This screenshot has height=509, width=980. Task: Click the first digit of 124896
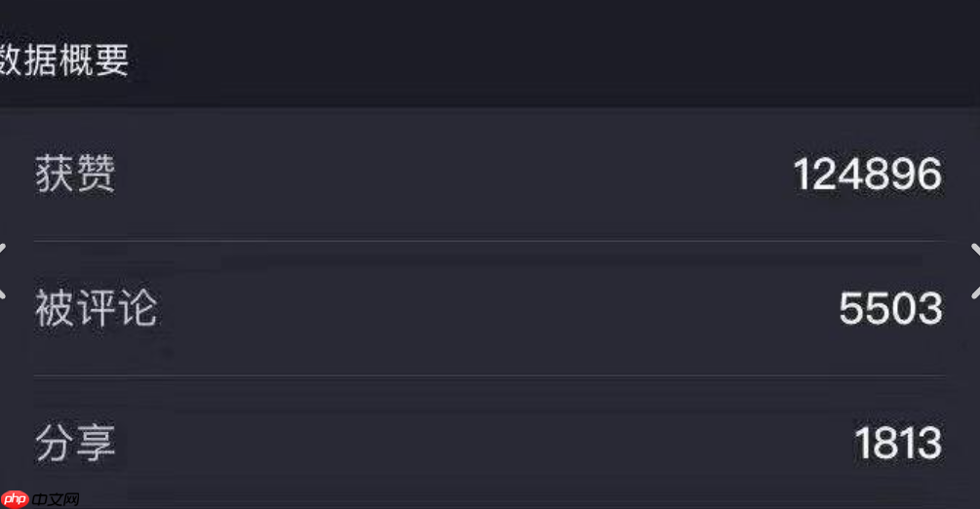(x=801, y=176)
